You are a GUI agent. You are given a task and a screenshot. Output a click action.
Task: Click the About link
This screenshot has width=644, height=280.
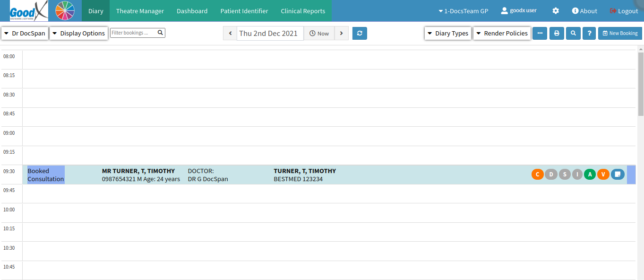pos(584,11)
